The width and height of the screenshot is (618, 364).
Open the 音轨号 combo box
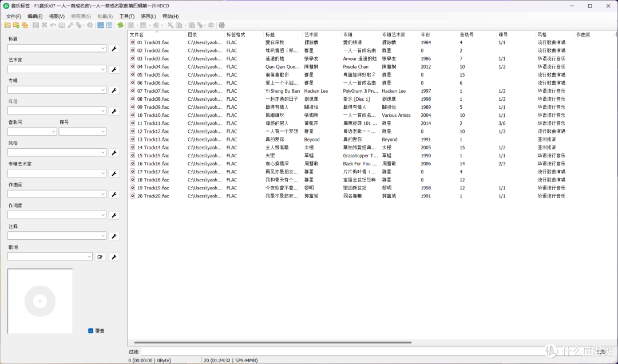coord(53,132)
